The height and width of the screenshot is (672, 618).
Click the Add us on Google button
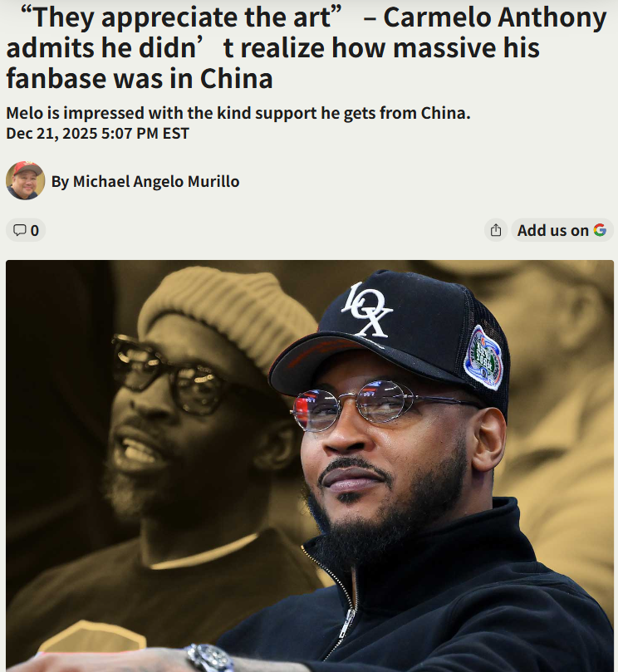[x=562, y=230]
